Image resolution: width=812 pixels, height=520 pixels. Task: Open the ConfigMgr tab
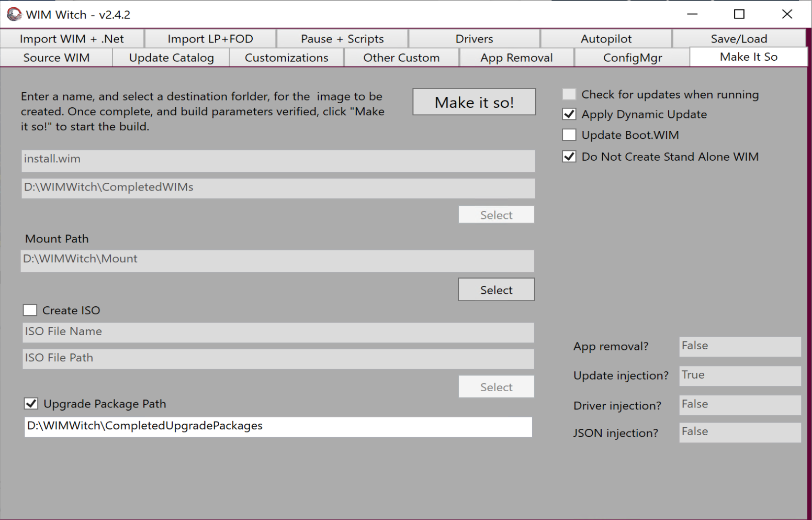coord(632,58)
